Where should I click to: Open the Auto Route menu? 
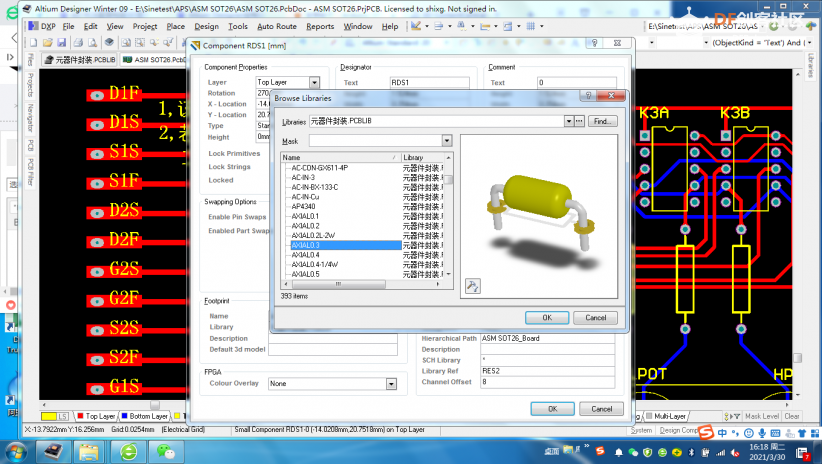[277, 26]
